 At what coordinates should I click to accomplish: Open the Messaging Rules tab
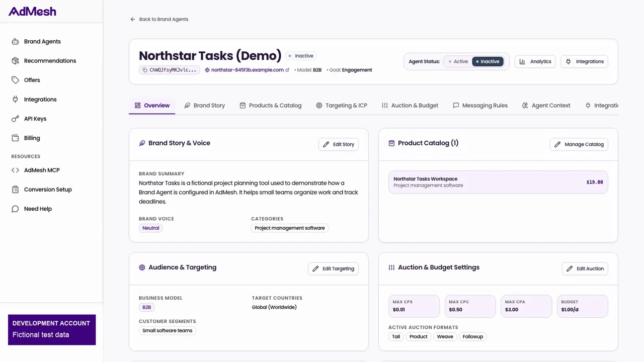pos(480,106)
